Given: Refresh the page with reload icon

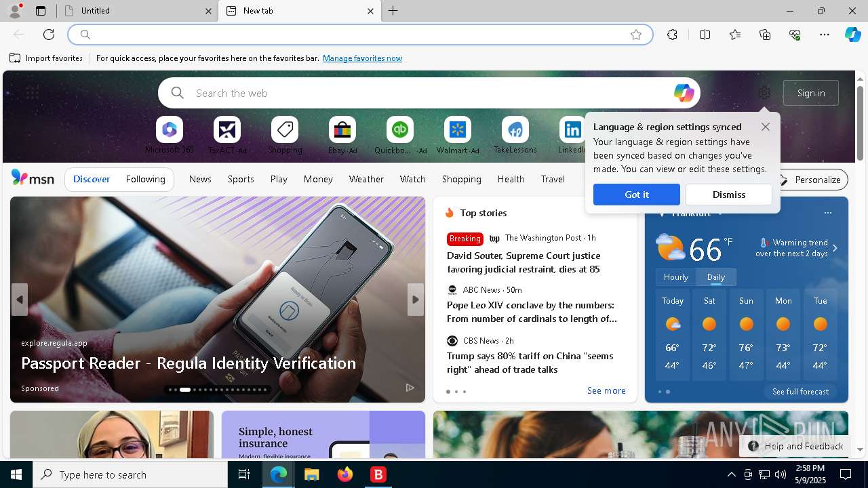Looking at the screenshot, I should 49,35.
